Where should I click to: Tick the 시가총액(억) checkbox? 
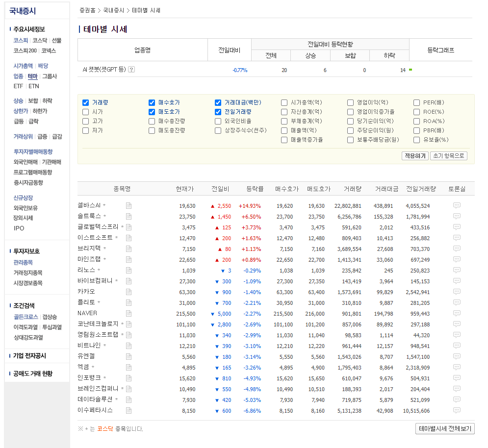pos(284,102)
